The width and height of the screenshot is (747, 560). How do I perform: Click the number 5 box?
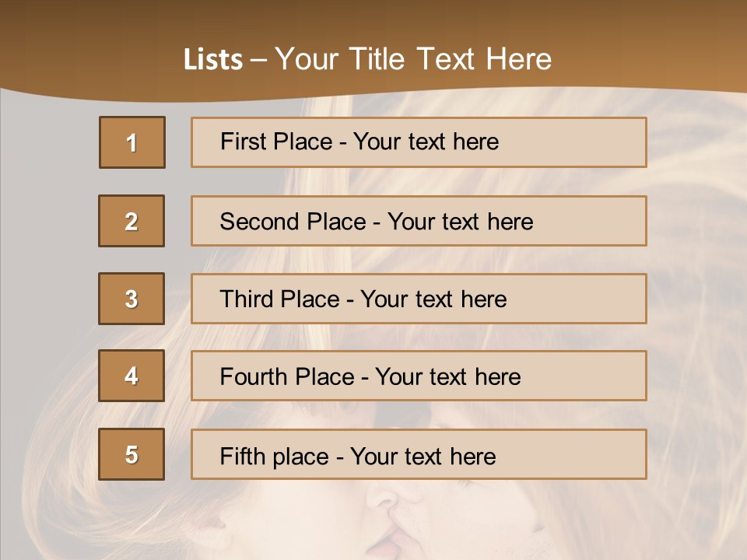point(132,454)
